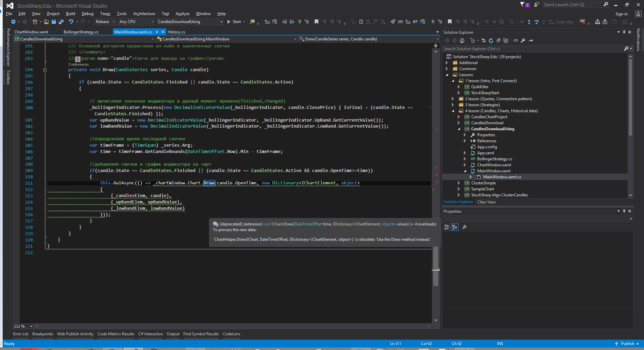
Task: Refresh the Solution Explorer tree
Action: [x=491, y=40]
